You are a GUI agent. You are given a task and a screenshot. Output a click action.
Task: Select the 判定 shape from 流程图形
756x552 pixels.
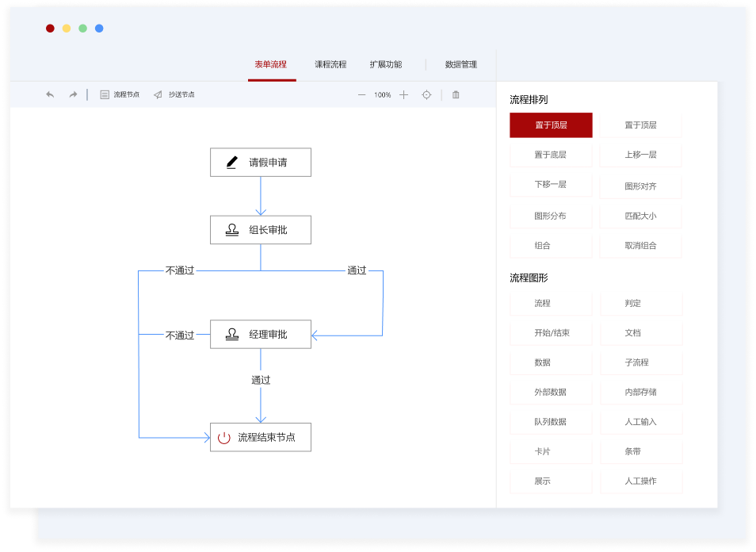[x=632, y=303]
